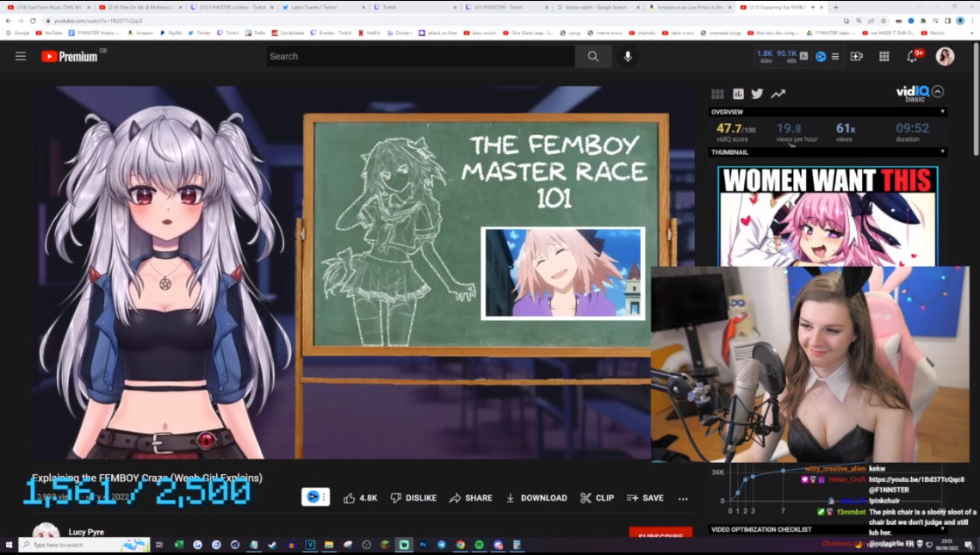Open the account avatar menu
This screenshot has width=980, height=555.
coord(945,56)
